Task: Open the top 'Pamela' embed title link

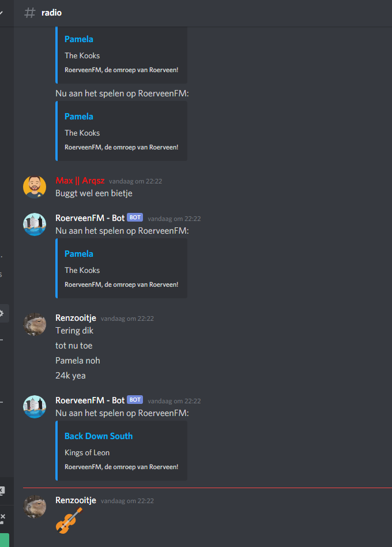Action: tap(79, 39)
